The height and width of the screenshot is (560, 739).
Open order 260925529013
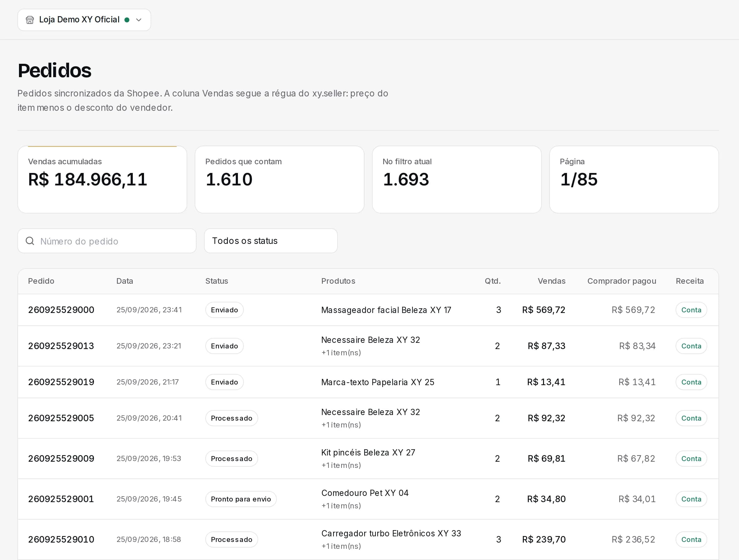click(61, 346)
